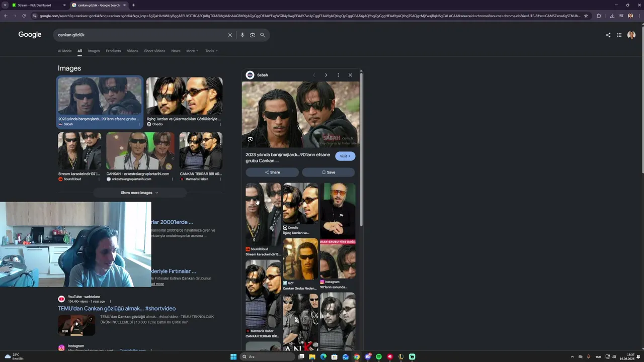644x362 pixels.
Task: Open the Google account avatar
Action: (x=631, y=35)
